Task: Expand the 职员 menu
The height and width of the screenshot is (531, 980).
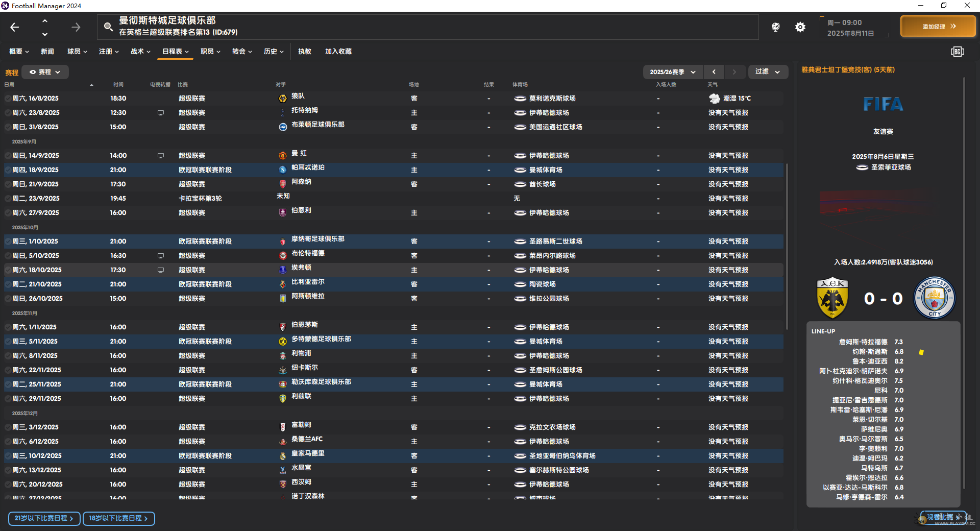Action: pyautogui.click(x=210, y=52)
